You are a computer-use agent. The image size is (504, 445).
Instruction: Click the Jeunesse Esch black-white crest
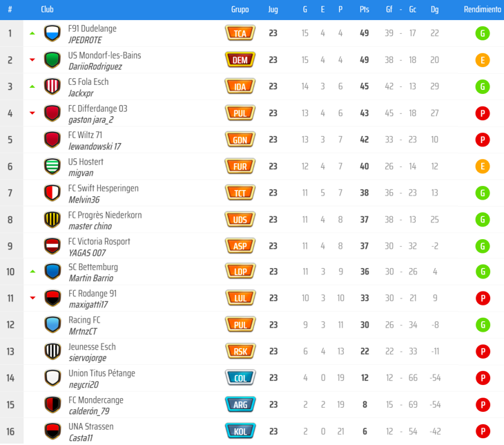click(x=52, y=351)
